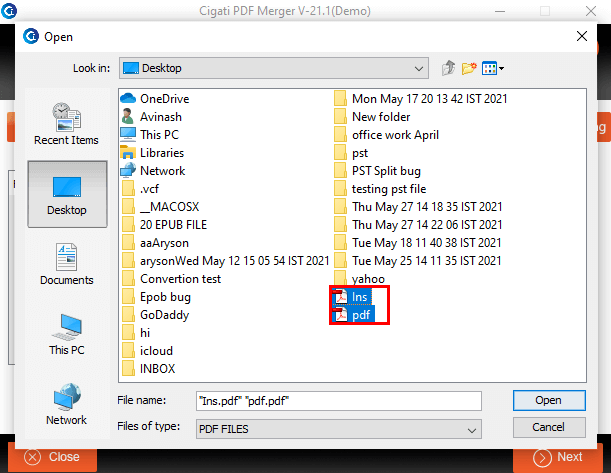Click the icloud folder icon
Screen dimensions: 611x473
(128, 351)
